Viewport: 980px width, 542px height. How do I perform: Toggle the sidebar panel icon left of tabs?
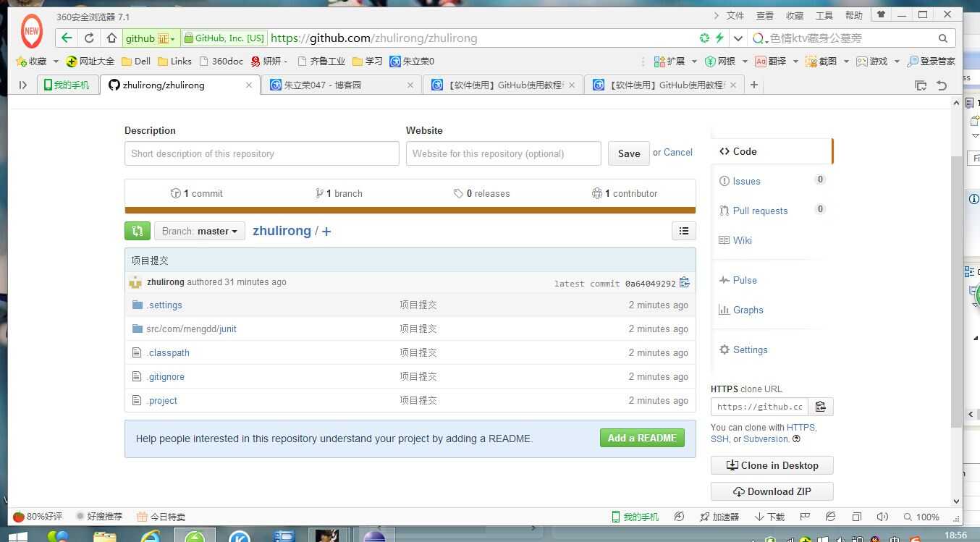click(x=22, y=85)
